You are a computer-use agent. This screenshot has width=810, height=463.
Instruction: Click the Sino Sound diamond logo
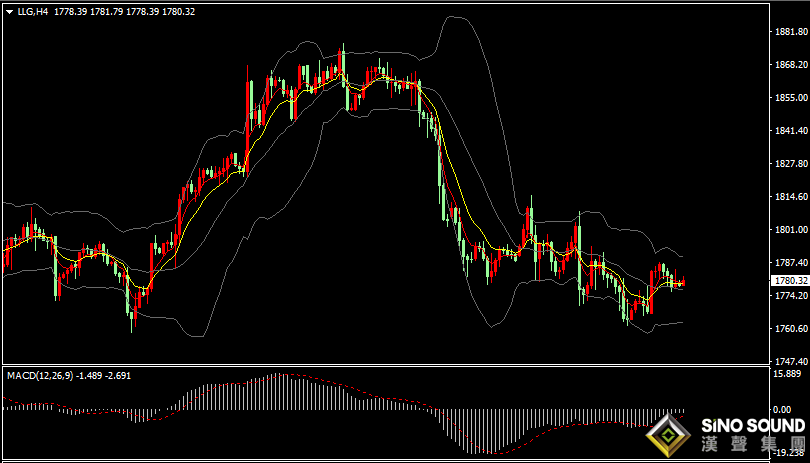[x=670, y=434]
